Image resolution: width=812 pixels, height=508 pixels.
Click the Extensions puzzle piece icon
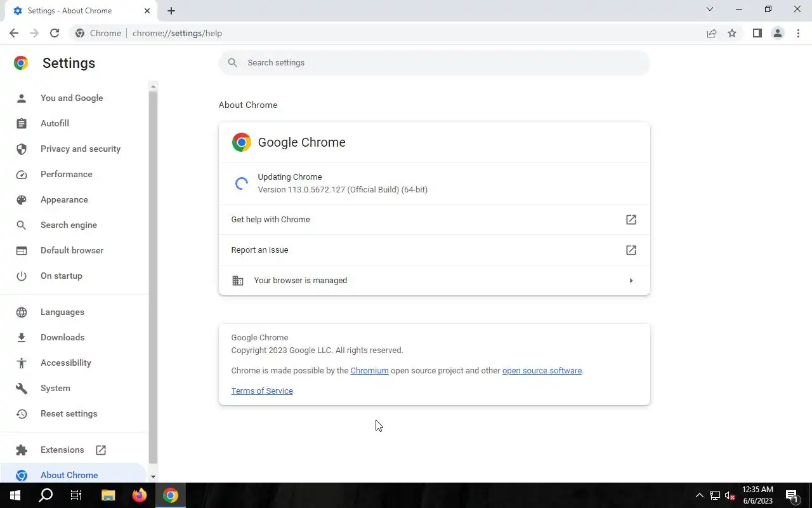(x=22, y=450)
